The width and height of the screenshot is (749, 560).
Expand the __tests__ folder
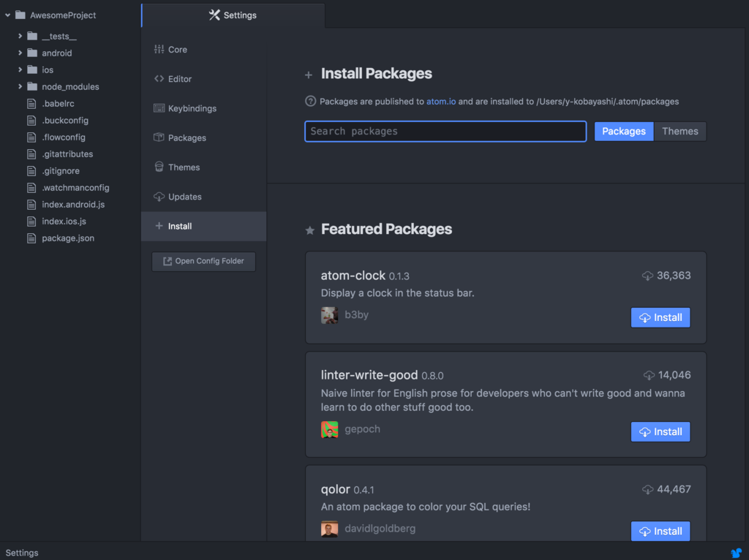pyautogui.click(x=20, y=36)
